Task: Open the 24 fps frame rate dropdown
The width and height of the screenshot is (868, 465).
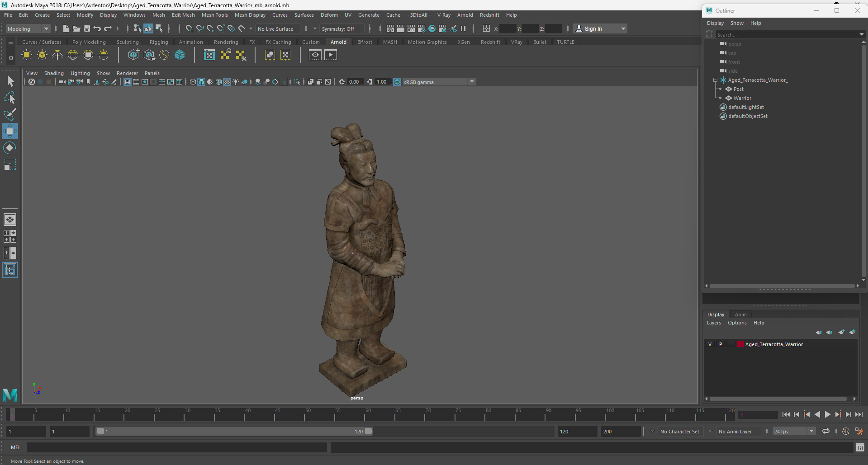Action: (794, 431)
